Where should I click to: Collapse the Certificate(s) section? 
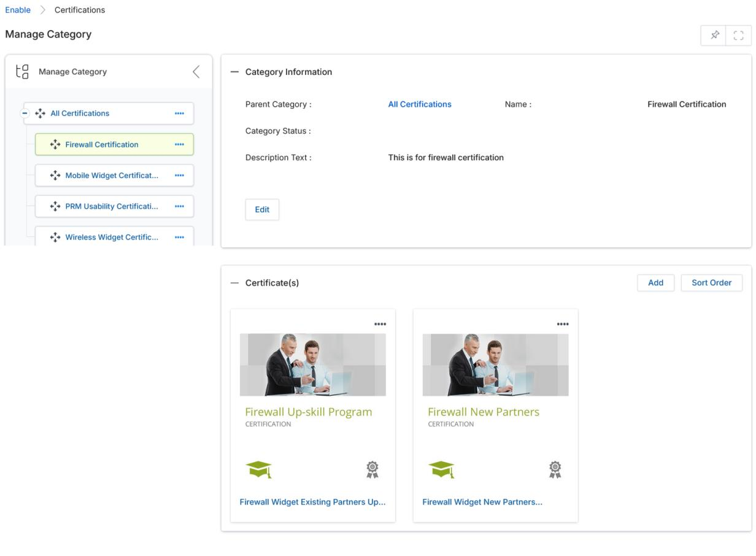point(234,283)
